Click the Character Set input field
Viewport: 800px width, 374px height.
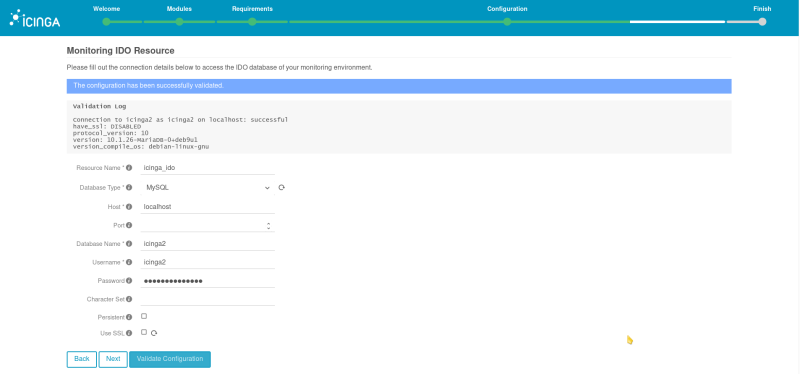click(208, 299)
